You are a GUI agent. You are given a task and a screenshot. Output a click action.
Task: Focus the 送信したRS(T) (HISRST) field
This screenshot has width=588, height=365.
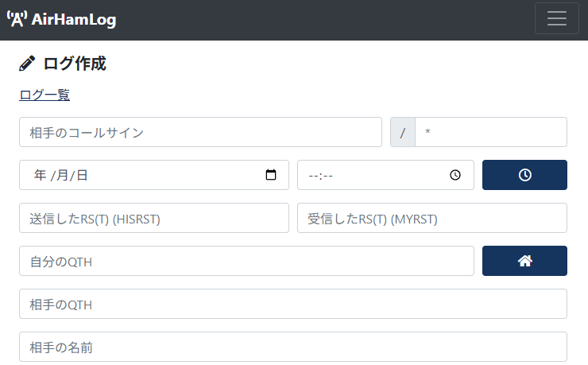[x=154, y=218]
